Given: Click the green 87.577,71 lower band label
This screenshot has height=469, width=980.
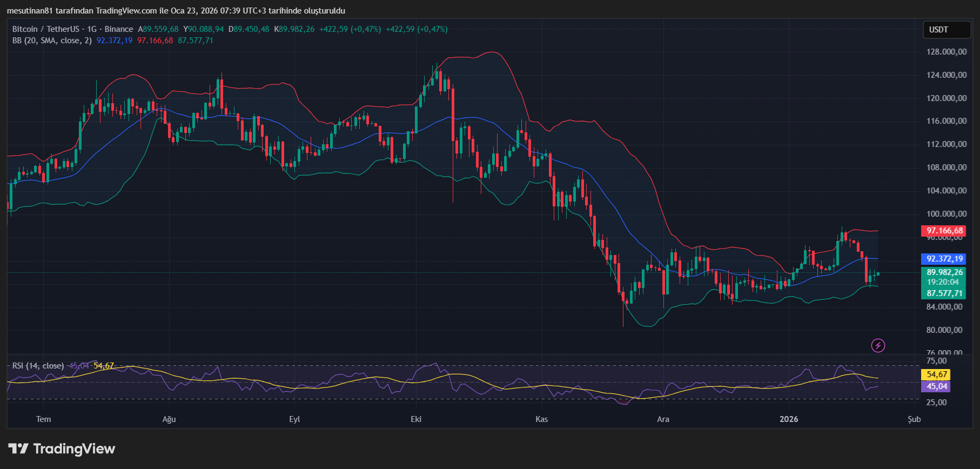Looking at the screenshot, I should point(944,293).
